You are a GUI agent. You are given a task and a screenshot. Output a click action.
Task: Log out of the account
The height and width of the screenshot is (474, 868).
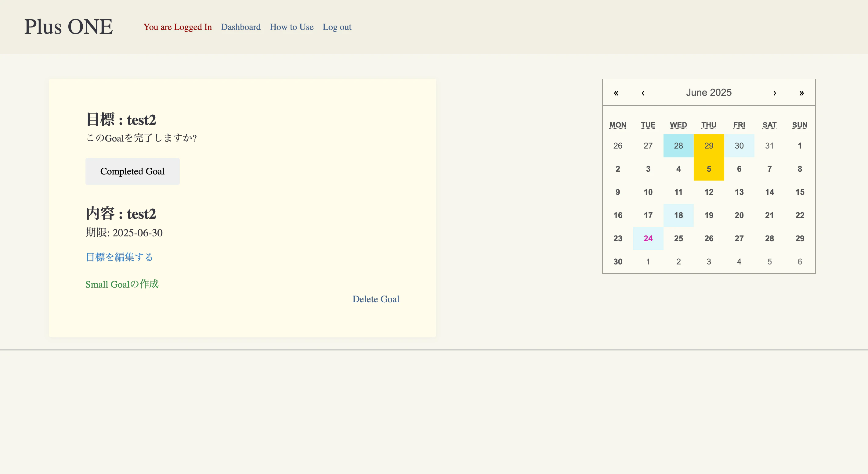pyautogui.click(x=337, y=27)
